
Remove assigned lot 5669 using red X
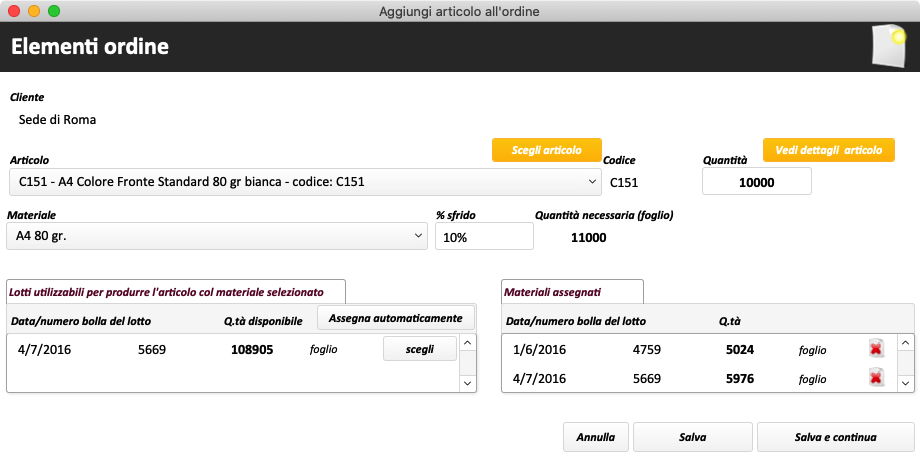tap(875, 378)
